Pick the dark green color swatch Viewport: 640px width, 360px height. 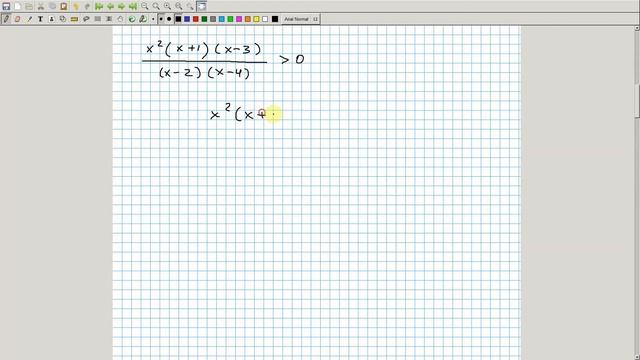pos(204,19)
